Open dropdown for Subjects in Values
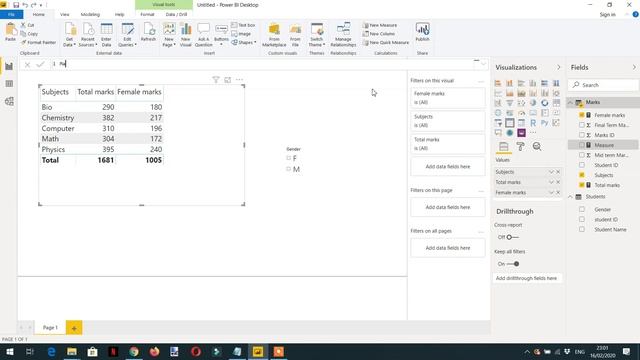640x360 pixels. (x=551, y=172)
